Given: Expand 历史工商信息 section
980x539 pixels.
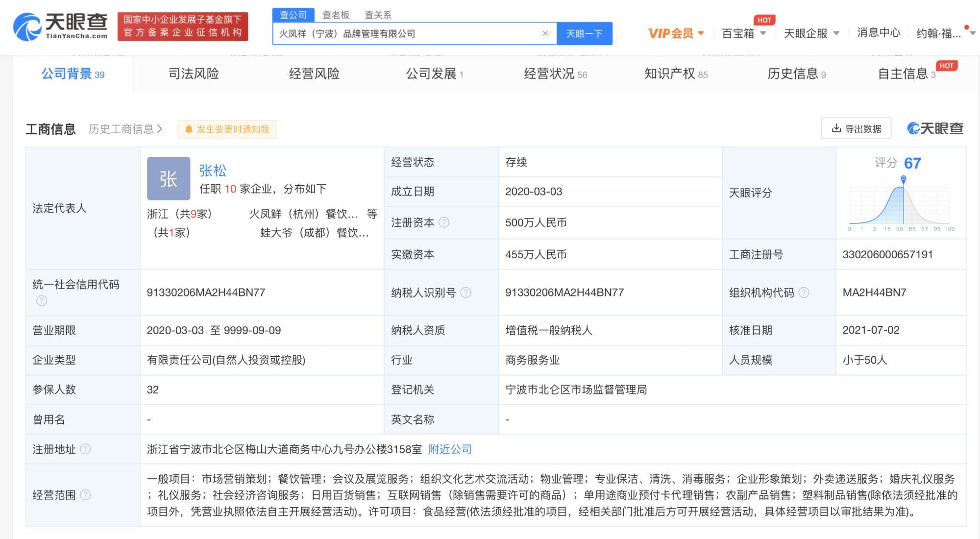Looking at the screenshot, I should 124,129.
